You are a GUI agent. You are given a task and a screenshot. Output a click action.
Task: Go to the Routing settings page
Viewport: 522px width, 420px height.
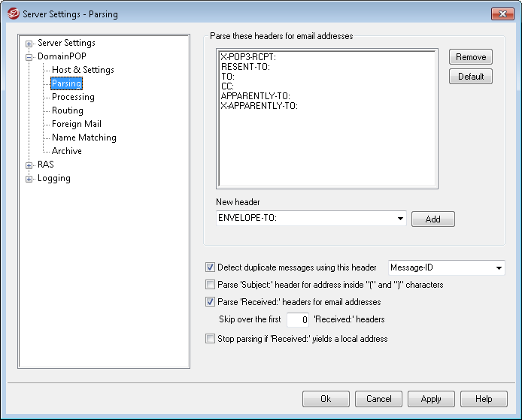[68, 110]
